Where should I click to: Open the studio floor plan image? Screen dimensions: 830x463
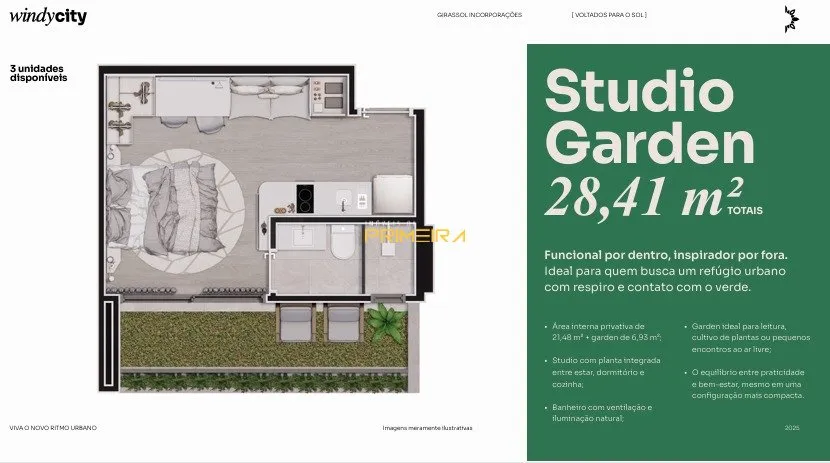tap(266, 229)
